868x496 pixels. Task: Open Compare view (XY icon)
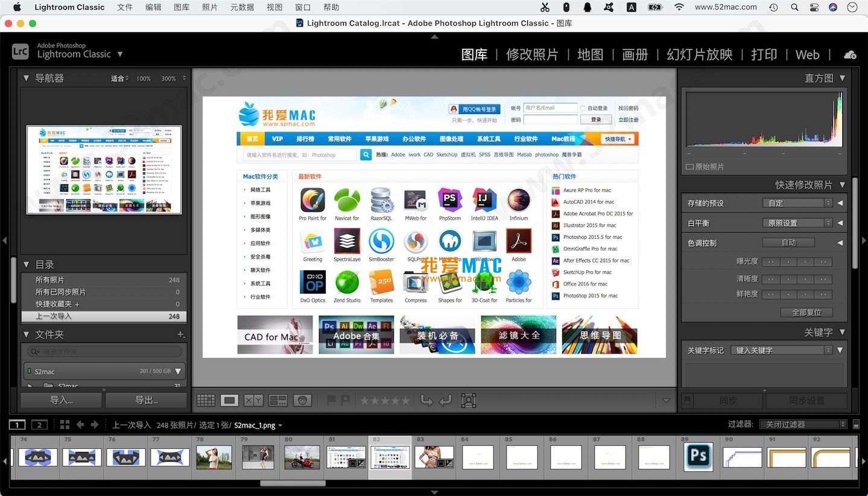coord(253,400)
